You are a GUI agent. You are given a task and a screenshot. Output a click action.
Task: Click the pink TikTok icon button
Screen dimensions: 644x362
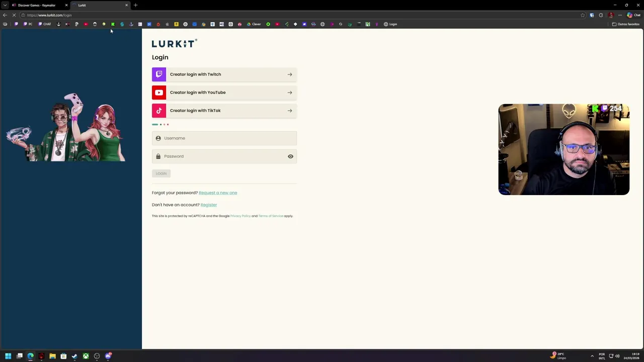click(x=159, y=111)
